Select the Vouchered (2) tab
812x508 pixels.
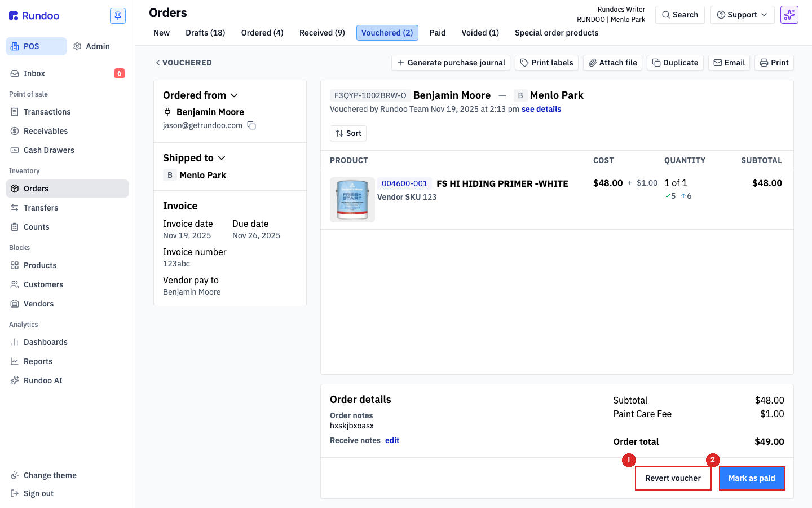click(x=387, y=33)
